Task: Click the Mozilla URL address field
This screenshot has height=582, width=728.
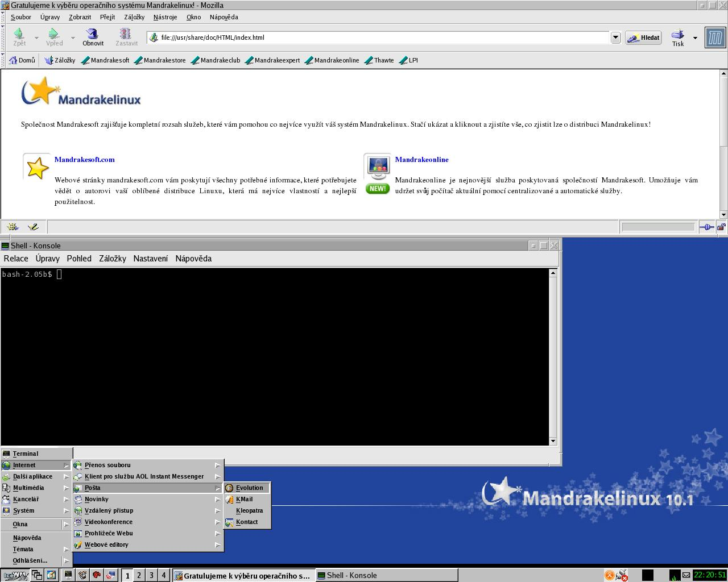Action: [x=378, y=38]
